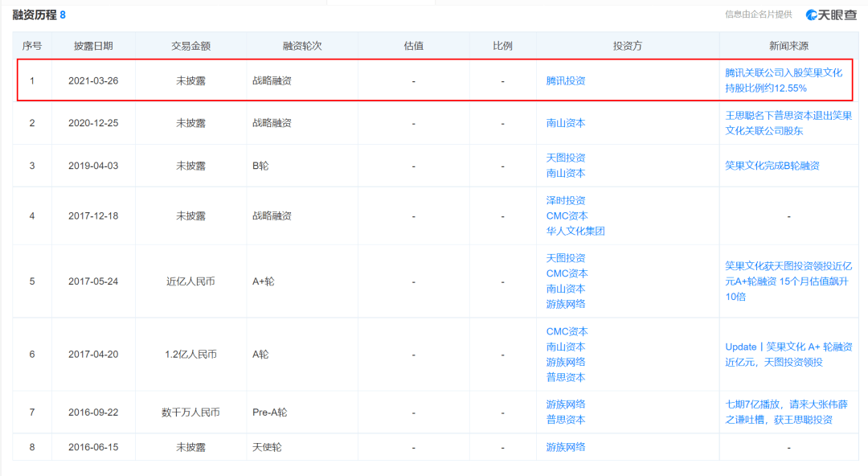Click 南山资本 in the B轮 row

click(565, 174)
